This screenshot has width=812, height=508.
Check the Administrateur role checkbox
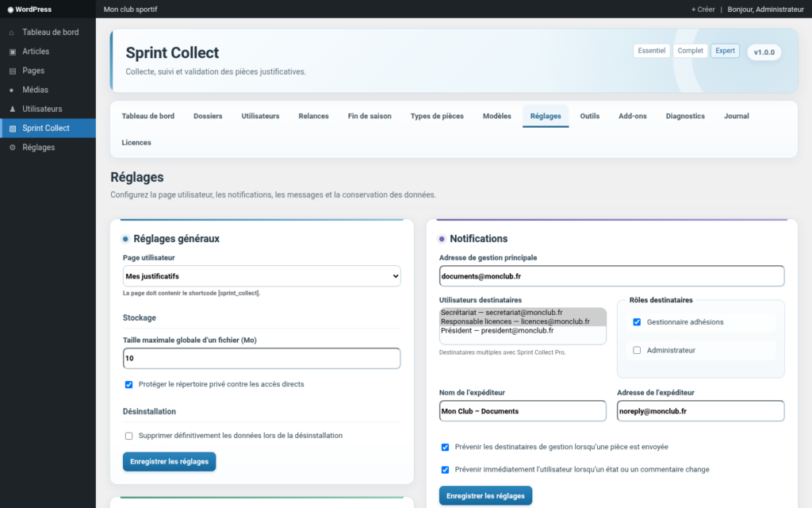(637, 350)
